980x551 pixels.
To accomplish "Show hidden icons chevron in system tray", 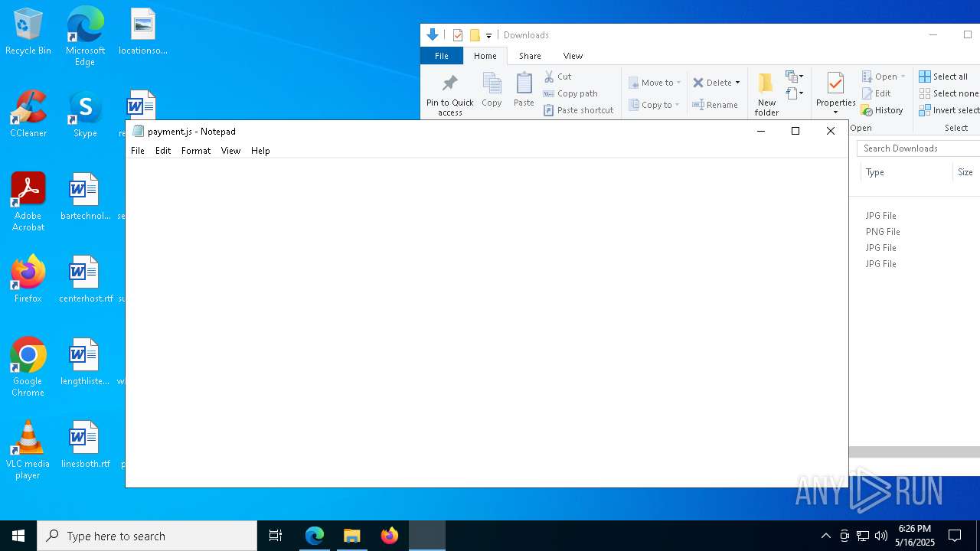I will click(x=825, y=536).
